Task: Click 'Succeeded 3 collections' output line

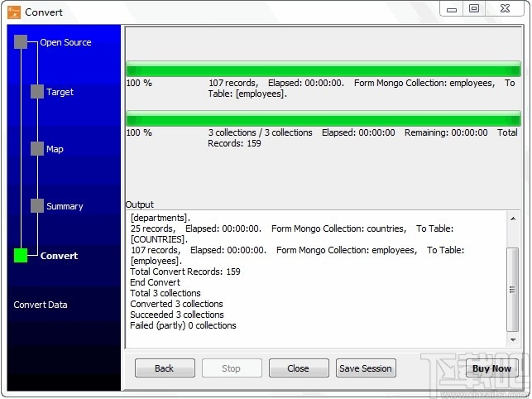Action: [177, 315]
